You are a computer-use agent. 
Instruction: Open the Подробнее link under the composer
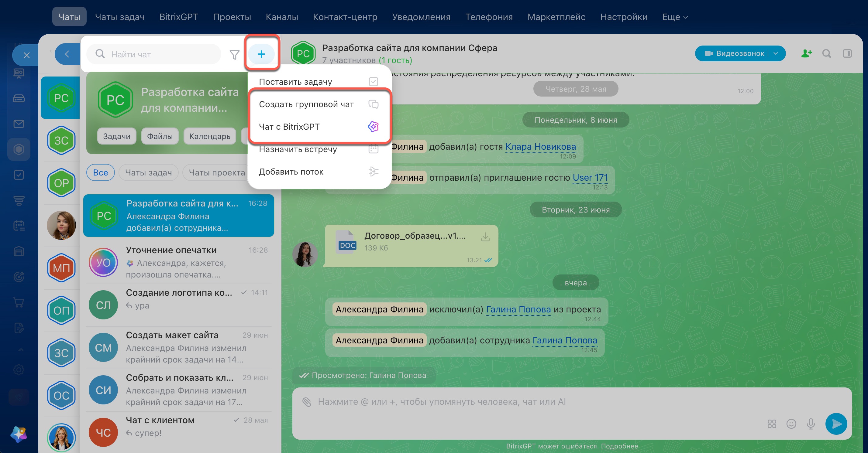click(619, 446)
